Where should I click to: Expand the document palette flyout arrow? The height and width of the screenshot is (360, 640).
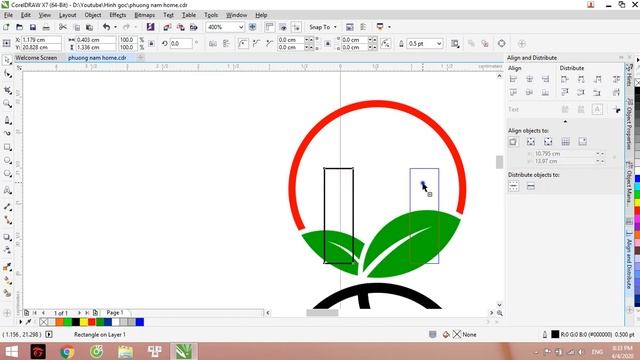[x=20, y=322]
